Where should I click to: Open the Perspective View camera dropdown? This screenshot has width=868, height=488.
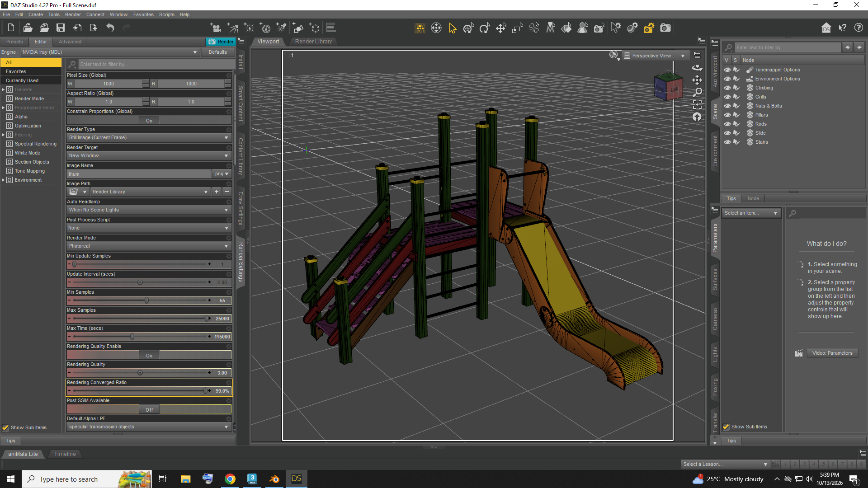656,56
